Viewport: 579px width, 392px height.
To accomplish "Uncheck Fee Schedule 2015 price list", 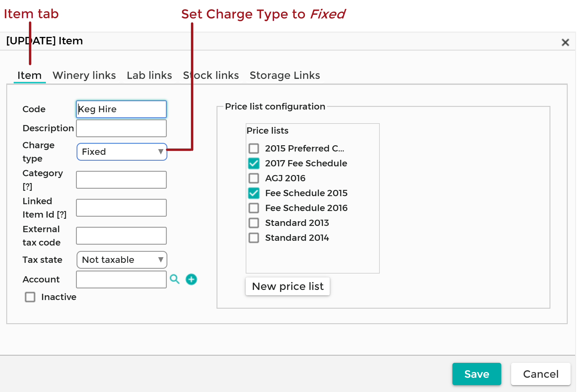I will (x=254, y=193).
